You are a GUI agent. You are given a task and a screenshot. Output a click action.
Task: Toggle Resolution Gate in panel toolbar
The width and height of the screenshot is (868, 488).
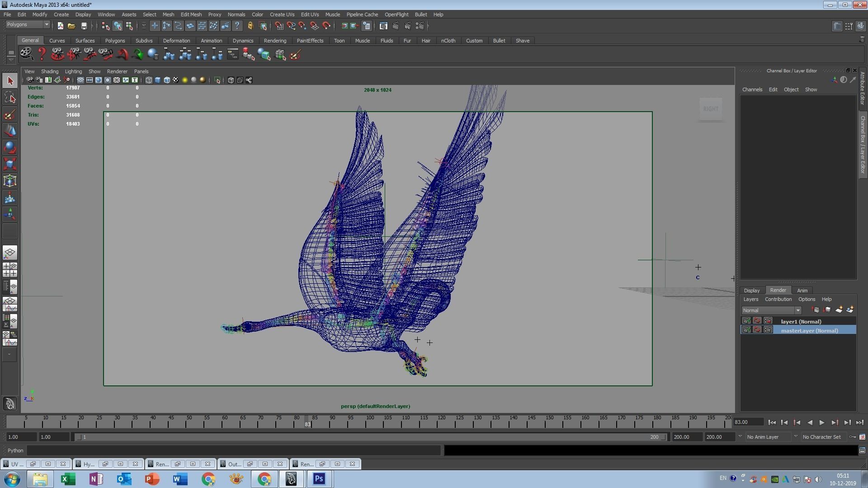coord(99,80)
